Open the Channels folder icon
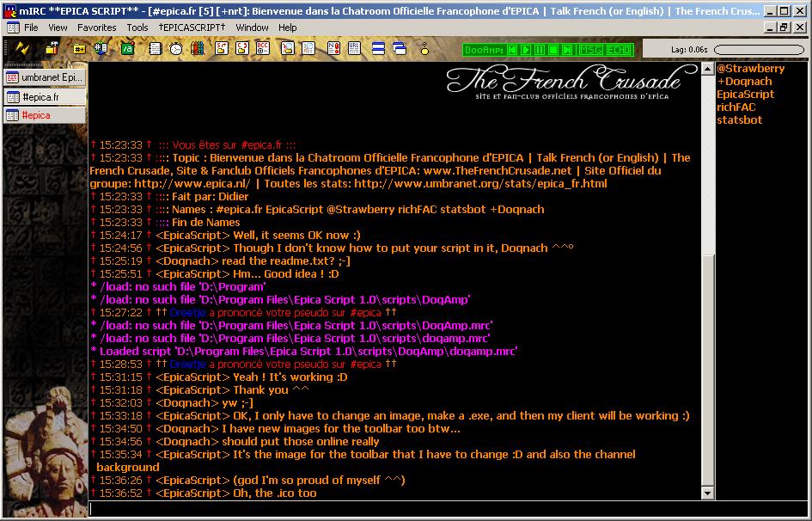This screenshot has width=812, height=521. [x=79, y=49]
